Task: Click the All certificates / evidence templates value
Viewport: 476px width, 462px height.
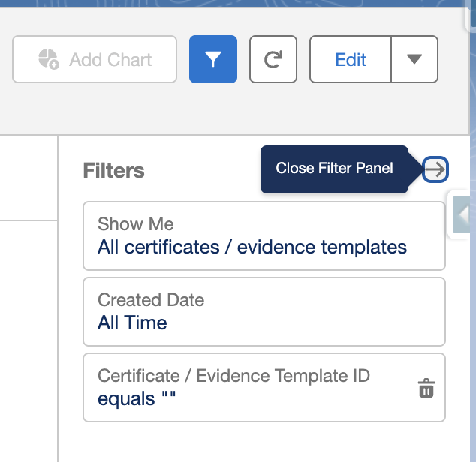Action: coord(252,247)
